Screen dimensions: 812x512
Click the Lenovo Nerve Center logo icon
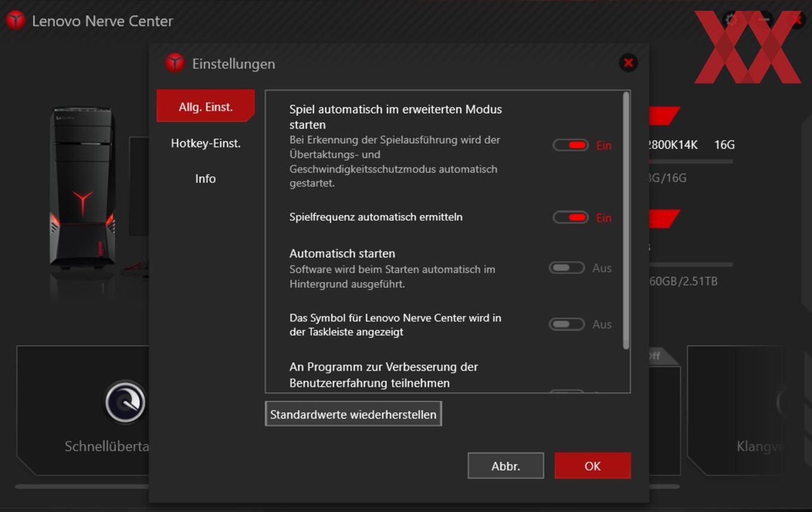(16, 20)
